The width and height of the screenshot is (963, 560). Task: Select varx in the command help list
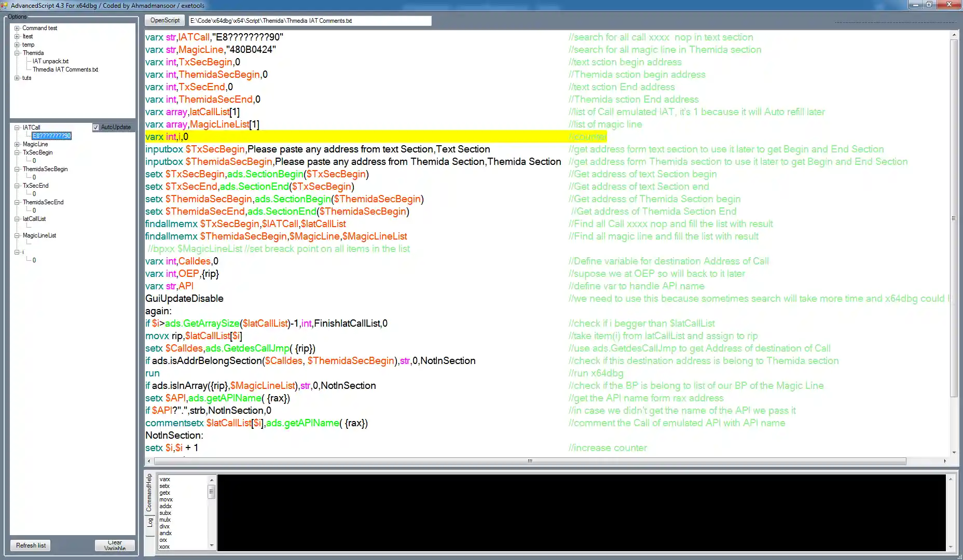point(164,479)
